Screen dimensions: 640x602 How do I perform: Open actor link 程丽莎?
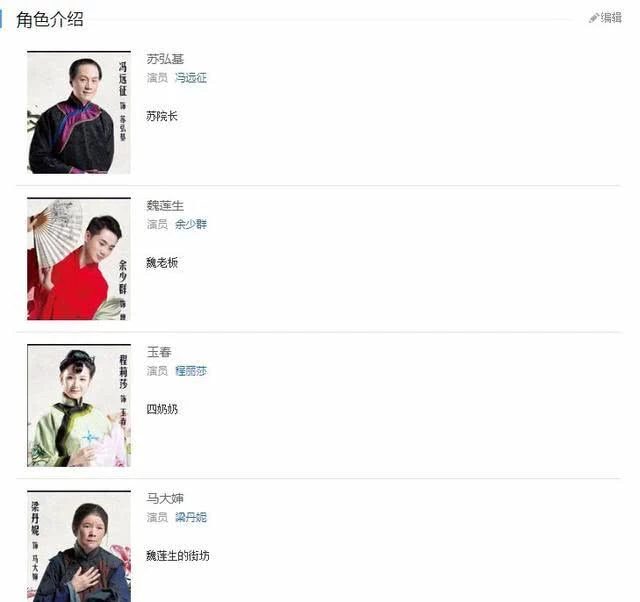[x=191, y=371]
